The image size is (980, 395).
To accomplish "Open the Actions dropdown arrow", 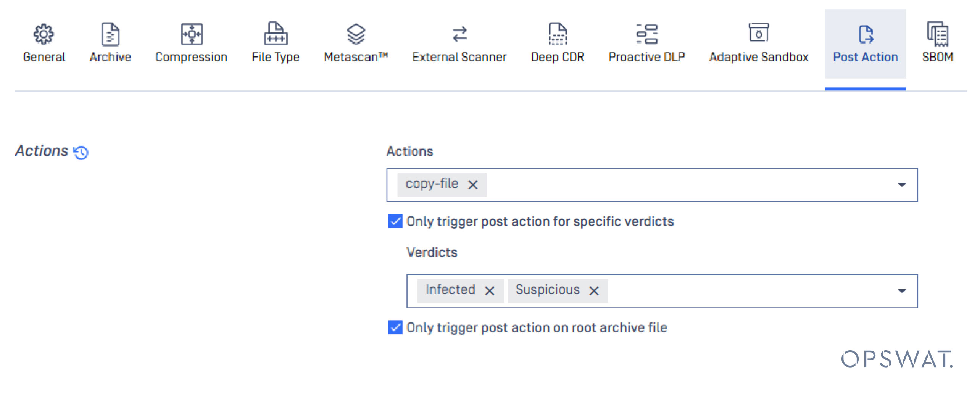I will 901,184.
